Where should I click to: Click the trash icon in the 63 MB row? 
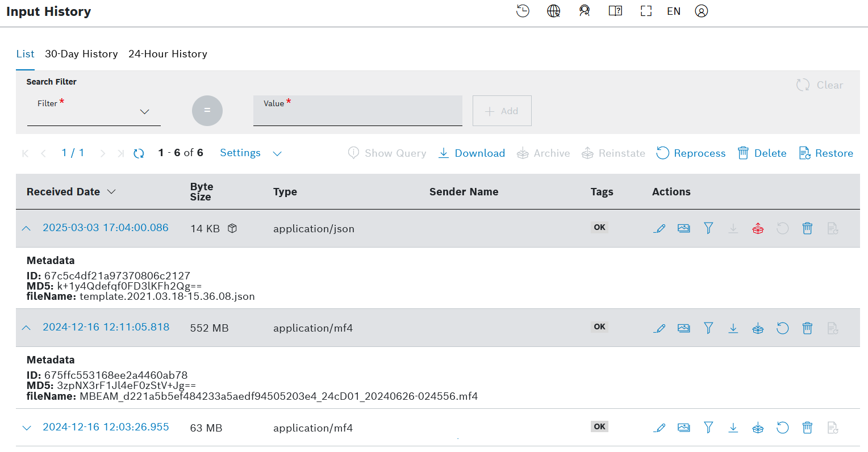(807, 428)
